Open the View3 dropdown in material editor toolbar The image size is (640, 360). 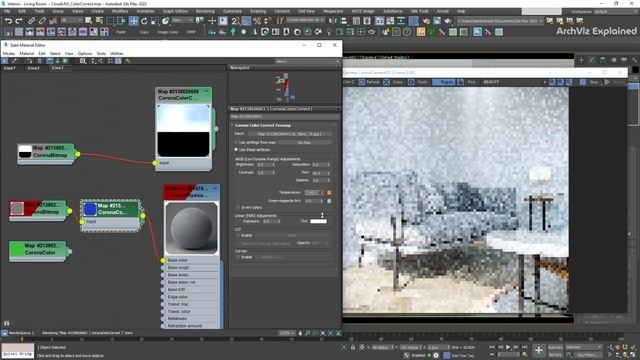[x=307, y=61]
